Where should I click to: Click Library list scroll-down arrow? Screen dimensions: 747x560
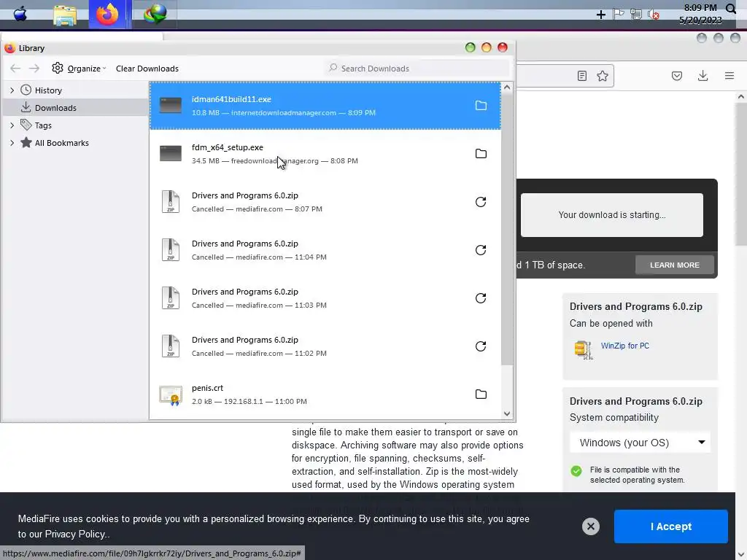click(507, 414)
